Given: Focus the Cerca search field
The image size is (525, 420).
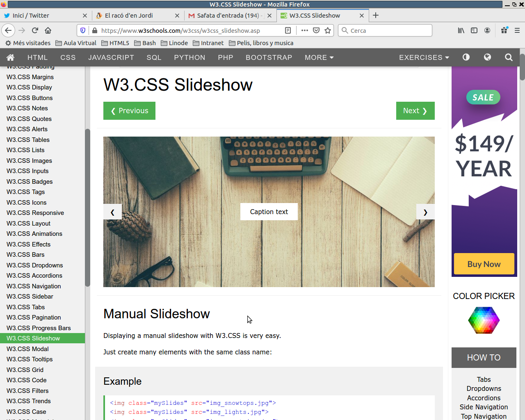Looking at the screenshot, I should click(385, 30).
